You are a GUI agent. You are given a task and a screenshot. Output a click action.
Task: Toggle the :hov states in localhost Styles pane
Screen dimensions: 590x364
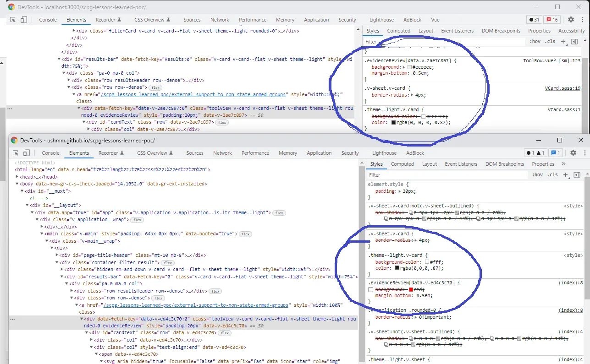[x=535, y=42]
